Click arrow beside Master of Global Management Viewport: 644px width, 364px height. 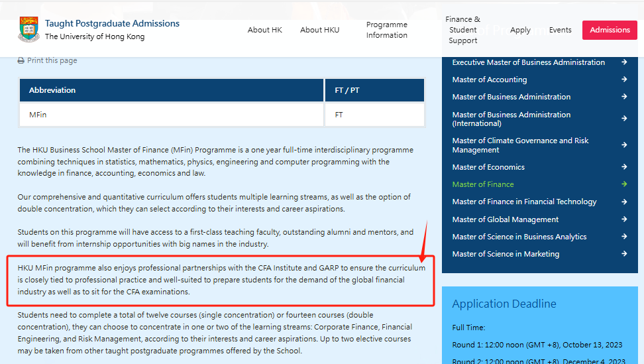[x=624, y=219]
